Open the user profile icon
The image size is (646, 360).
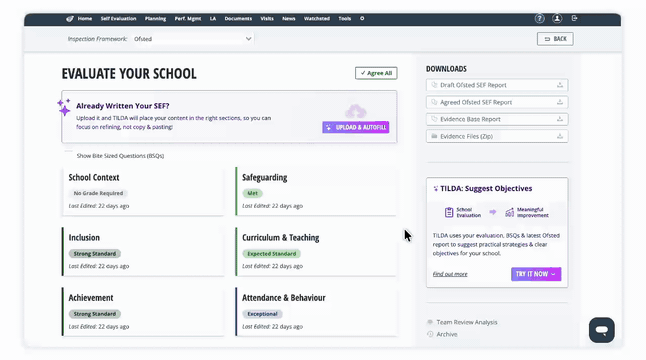557,19
